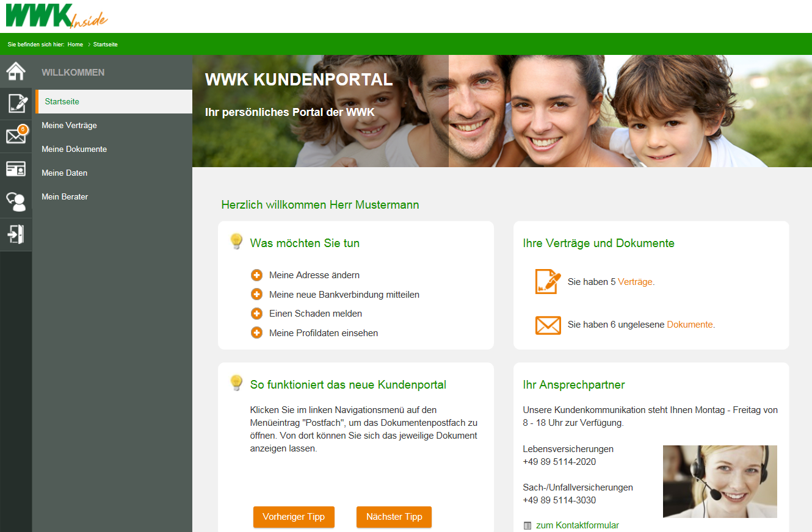Viewport: 812px width, 532px height.
Task: Click Lebensversicherungen phone number +49 89 5114-2020
Action: click(x=559, y=462)
